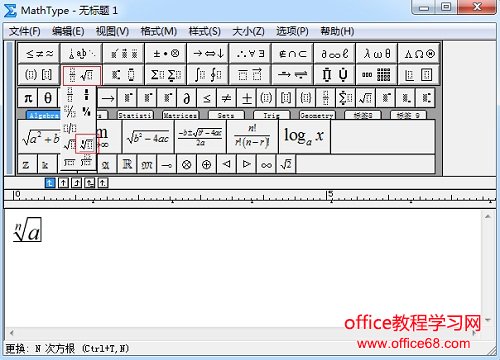Insert the pi symbol

[28, 98]
